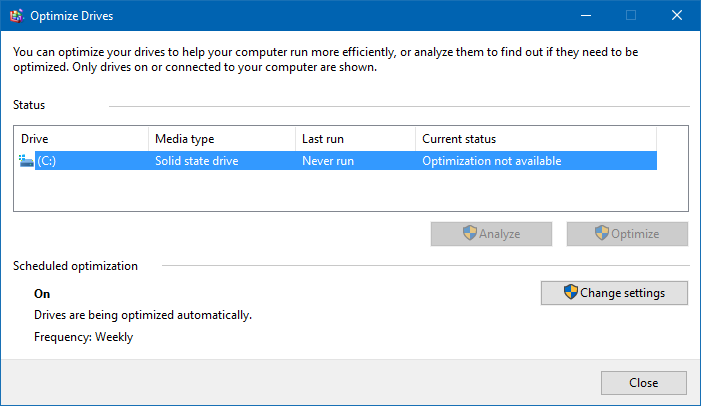Minimize the Optimize Drives window
The width and height of the screenshot is (701, 406).
586,16
